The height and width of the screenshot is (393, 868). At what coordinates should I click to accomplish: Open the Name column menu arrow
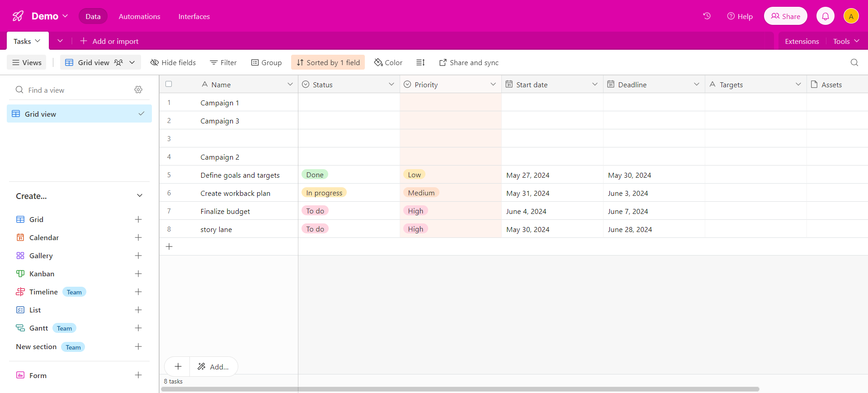pos(290,84)
